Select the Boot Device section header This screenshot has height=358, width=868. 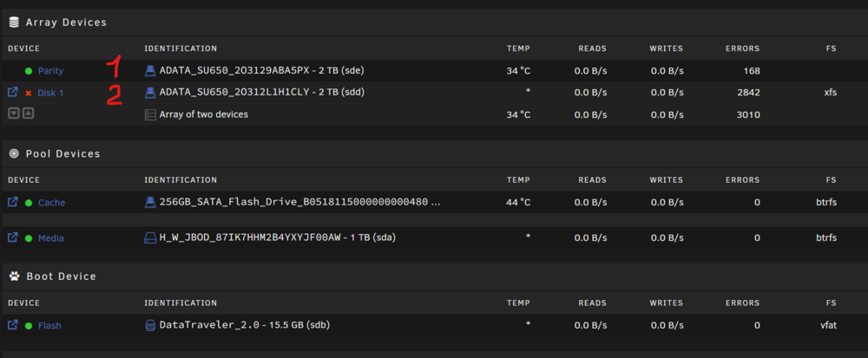[x=62, y=277]
